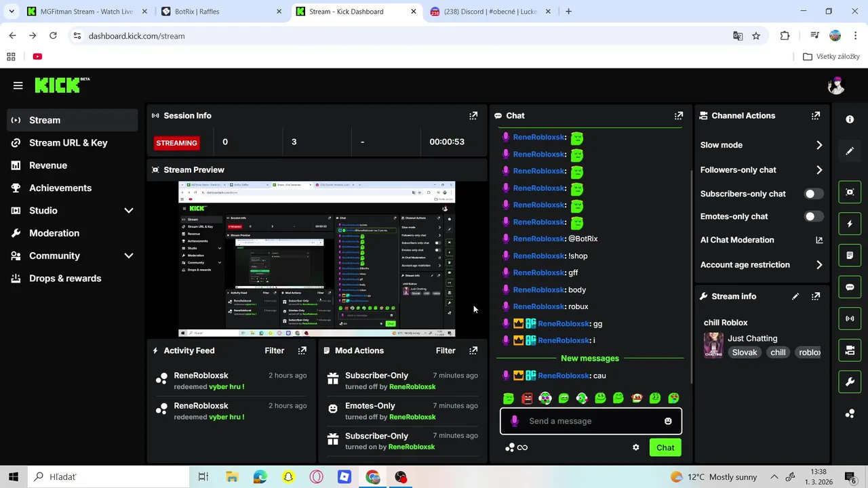Go to Achievements in the sidebar

[x=72, y=188]
